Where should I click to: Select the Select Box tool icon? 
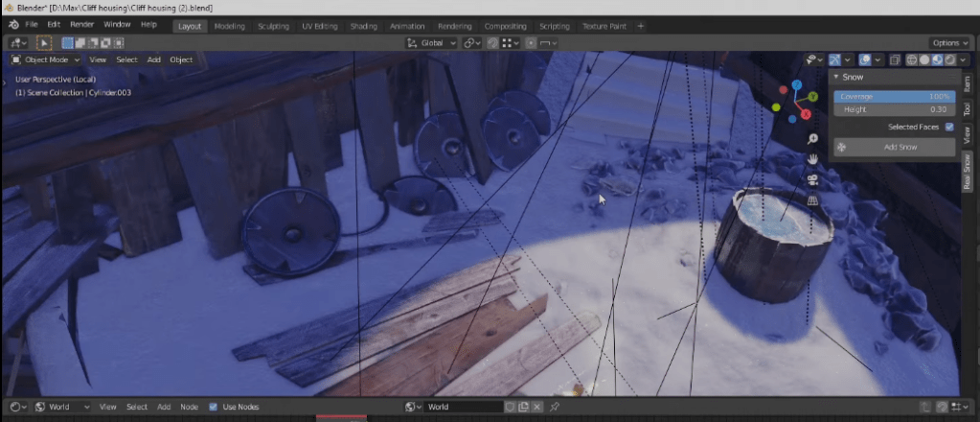[44, 43]
